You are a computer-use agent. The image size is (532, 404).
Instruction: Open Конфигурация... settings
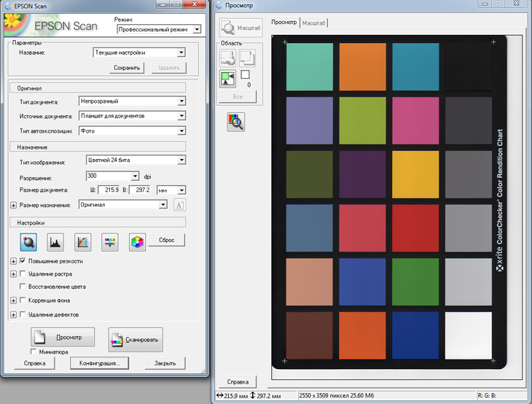pos(99,363)
